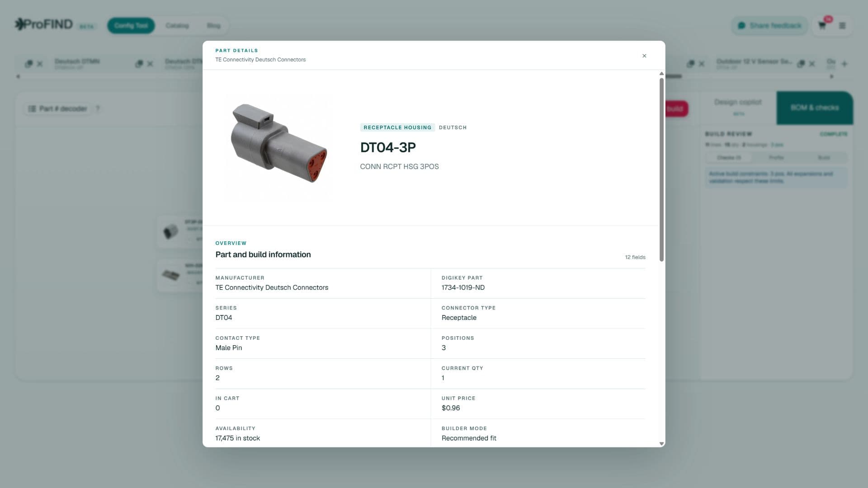This screenshot has height=488, width=868.
Task: Click the Share feedback button
Action: (769, 25)
